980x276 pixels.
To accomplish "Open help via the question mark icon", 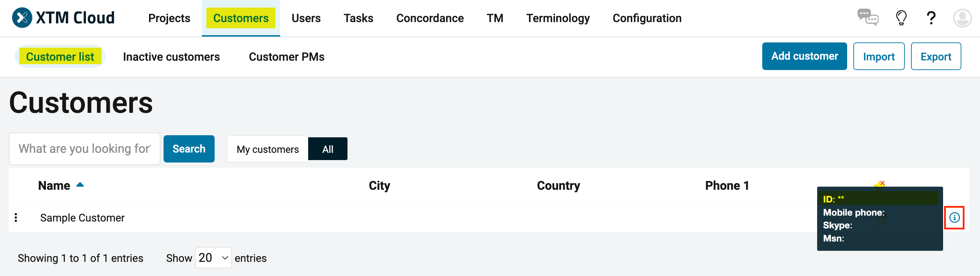I will coord(931,18).
